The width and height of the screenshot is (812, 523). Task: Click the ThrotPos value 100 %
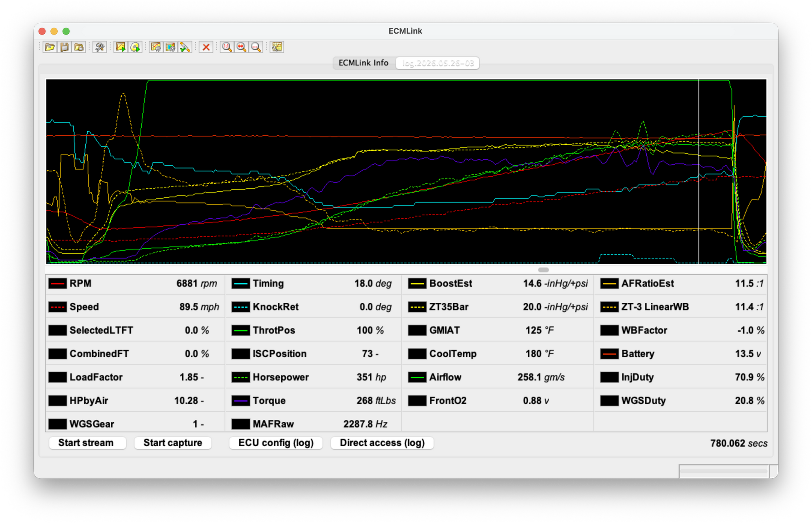[x=370, y=330]
